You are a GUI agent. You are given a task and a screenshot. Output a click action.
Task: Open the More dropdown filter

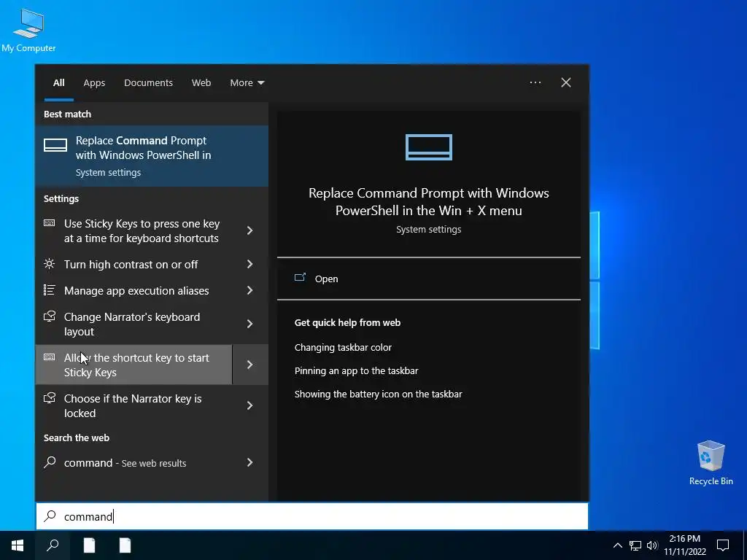coord(247,83)
